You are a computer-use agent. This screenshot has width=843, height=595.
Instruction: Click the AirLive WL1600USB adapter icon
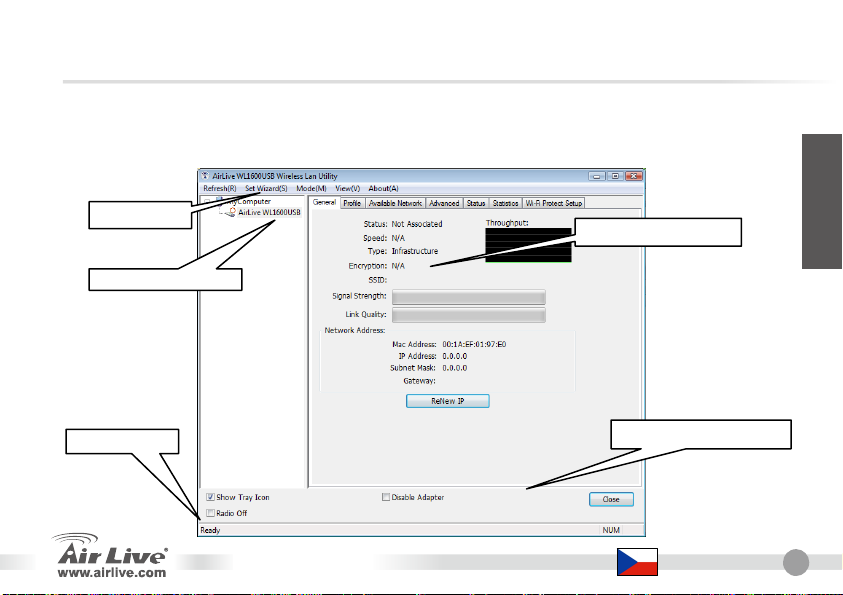tap(230, 212)
